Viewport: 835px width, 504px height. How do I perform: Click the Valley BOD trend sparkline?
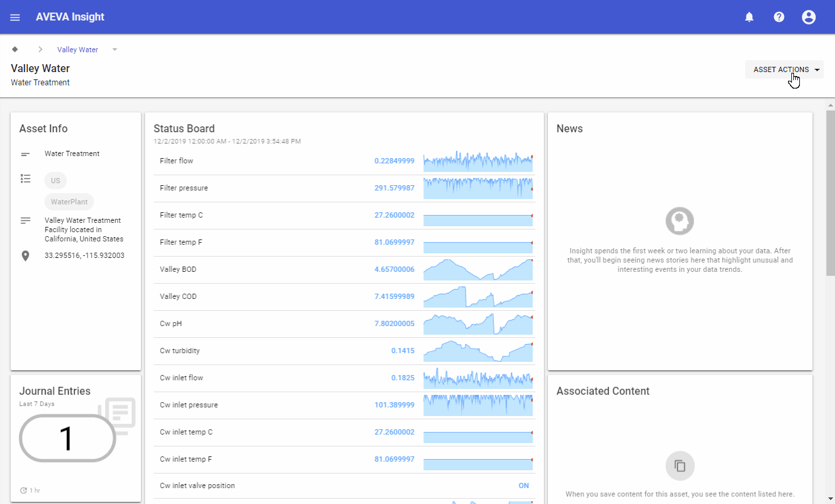(x=478, y=269)
